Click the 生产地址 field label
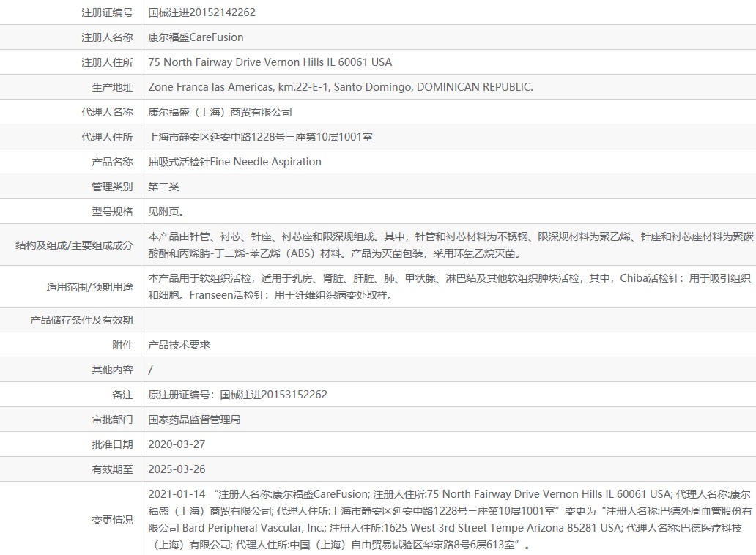 (112, 87)
